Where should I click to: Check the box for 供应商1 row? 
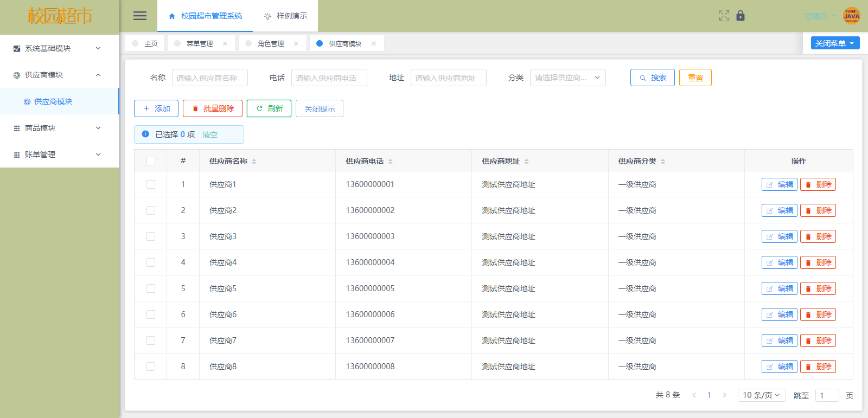coord(151,184)
